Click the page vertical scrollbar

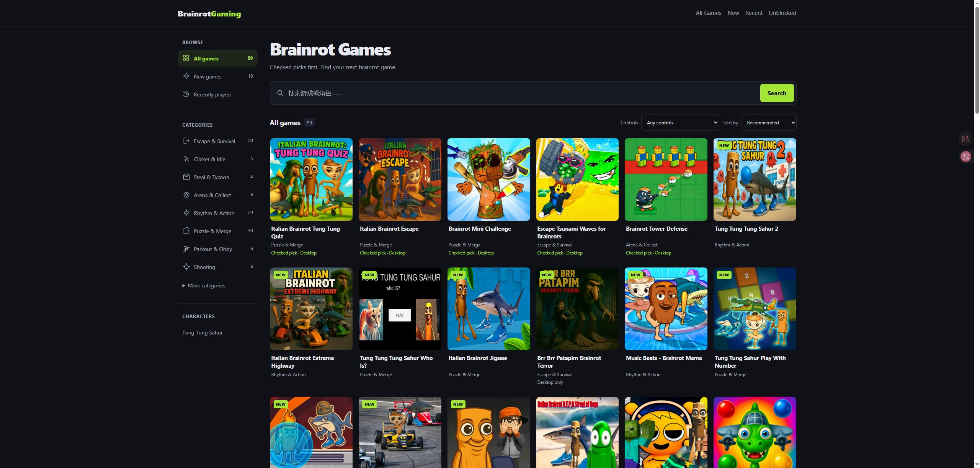tap(977, 59)
